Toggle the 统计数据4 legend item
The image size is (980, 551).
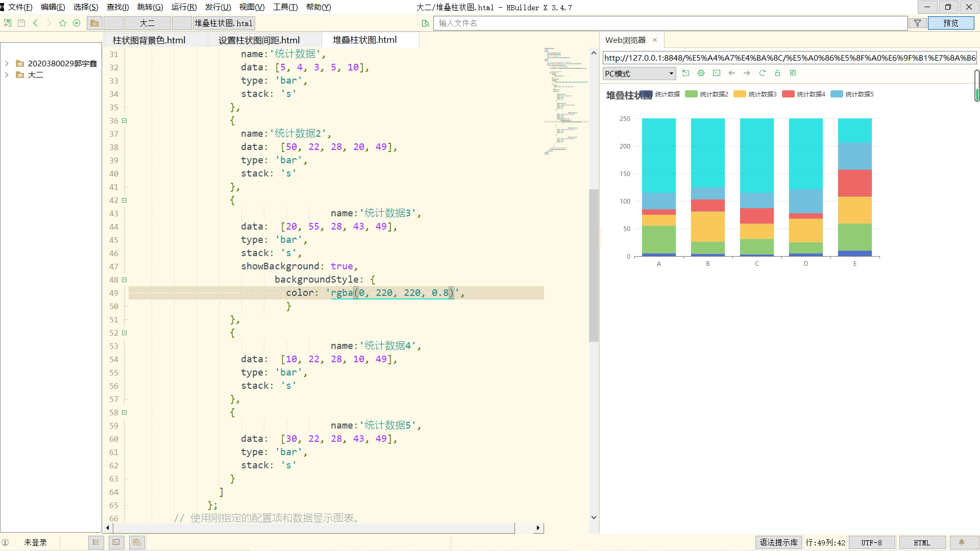[x=804, y=94]
